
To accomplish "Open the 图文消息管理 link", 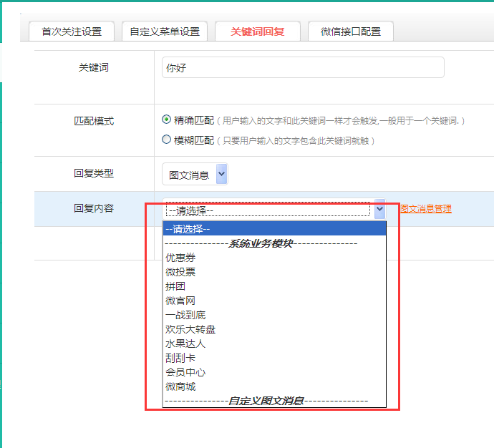I will (425, 209).
